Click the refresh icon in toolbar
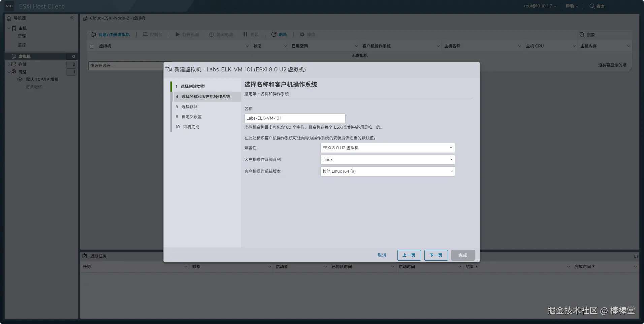 pos(274,34)
